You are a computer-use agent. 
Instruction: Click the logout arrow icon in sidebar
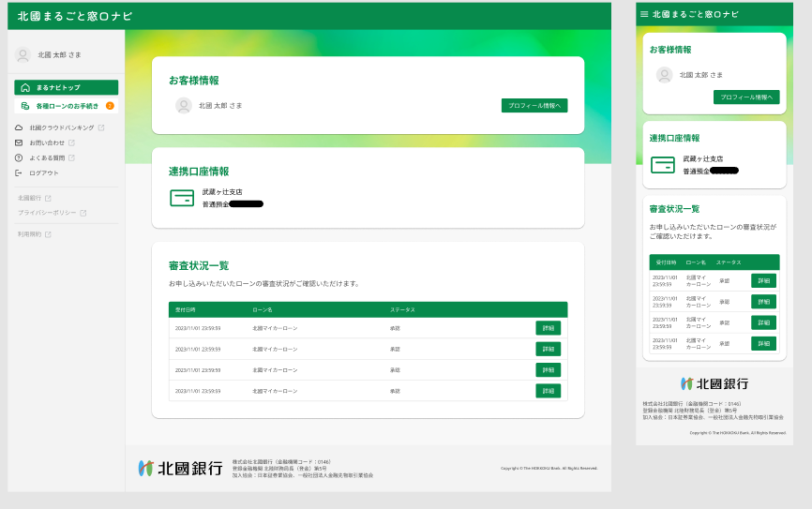19,172
